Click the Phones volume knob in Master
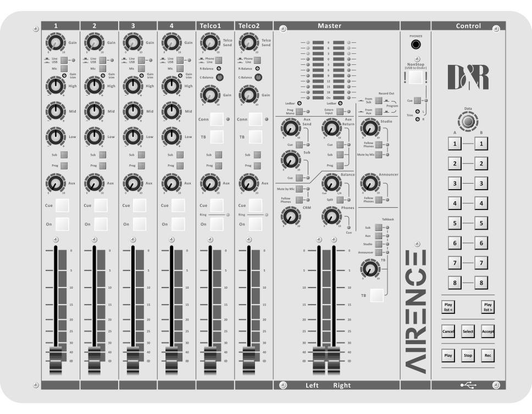 click(331, 216)
